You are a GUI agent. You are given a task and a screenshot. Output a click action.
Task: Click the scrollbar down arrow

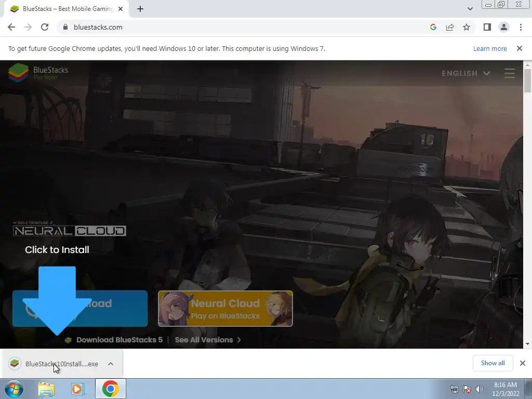pyautogui.click(x=527, y=344)
